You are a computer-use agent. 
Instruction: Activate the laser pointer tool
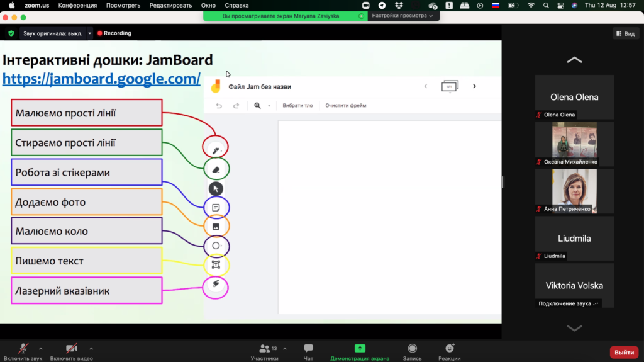215,285
